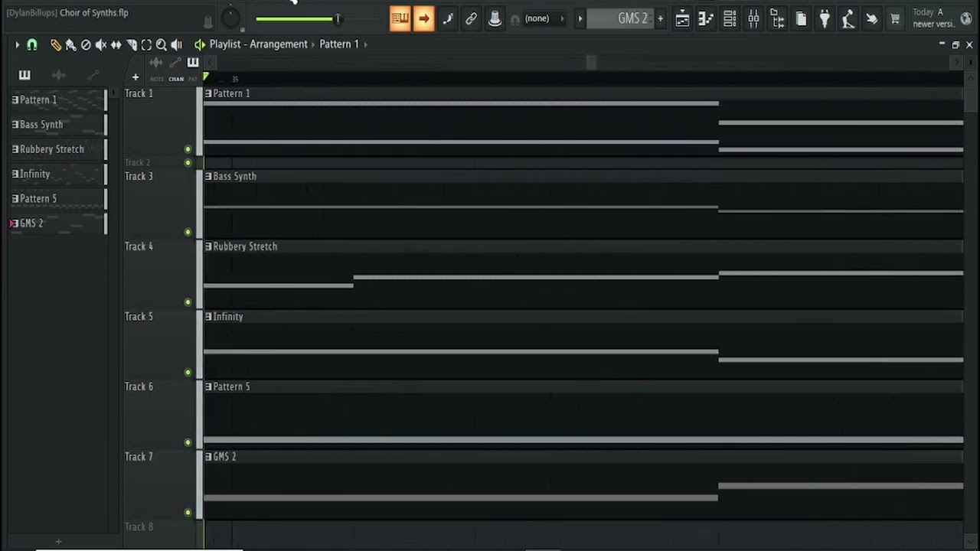Open the content shop cart
This screenshot has height=551, width=980.
click(894, 19)
